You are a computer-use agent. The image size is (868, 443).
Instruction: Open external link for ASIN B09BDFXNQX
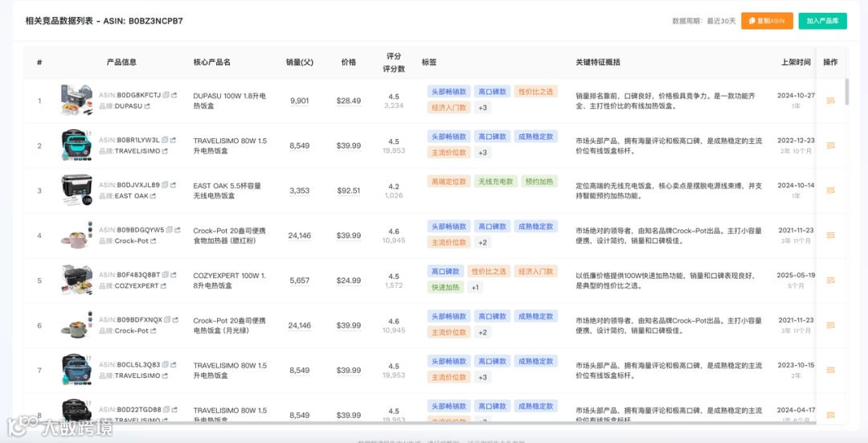[x=175, y=320]
